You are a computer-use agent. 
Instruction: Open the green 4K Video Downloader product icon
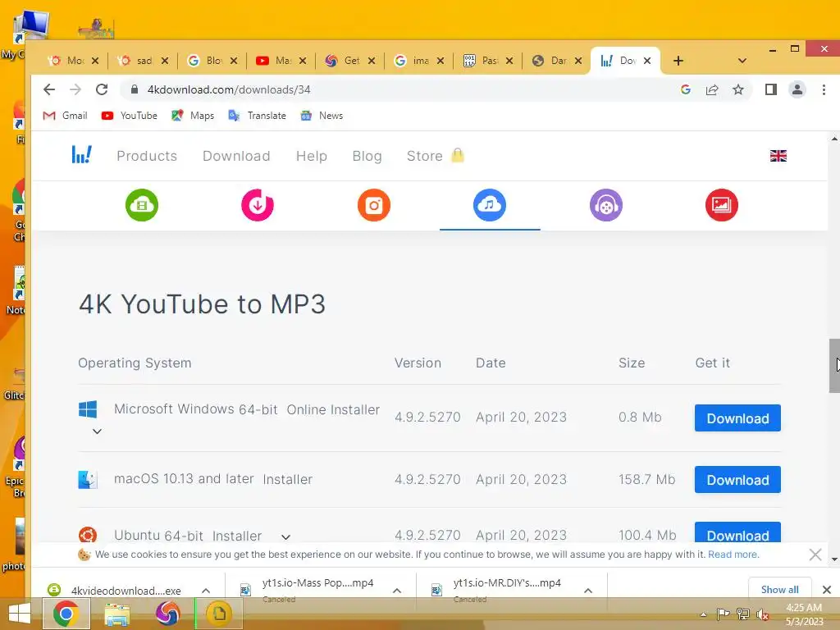142,205
